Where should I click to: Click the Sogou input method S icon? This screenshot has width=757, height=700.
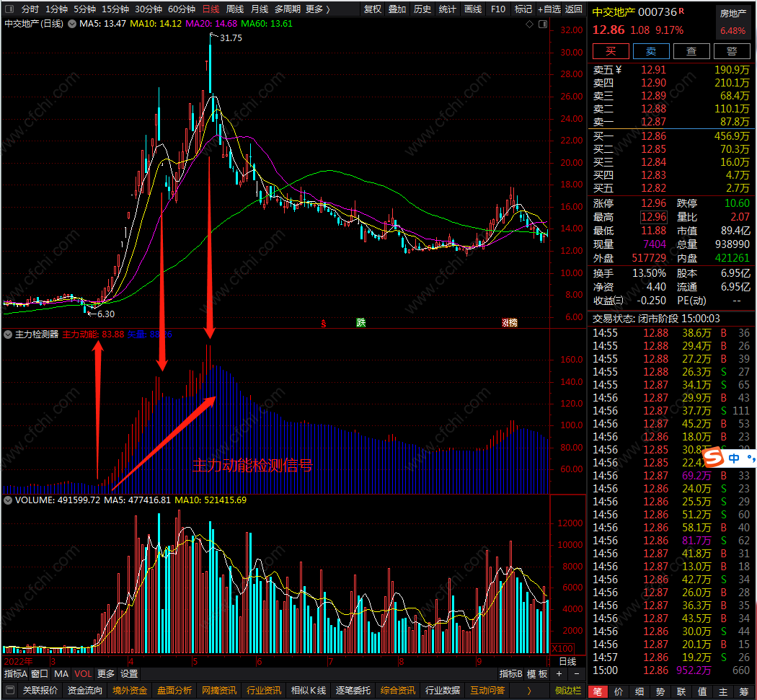click(714, 456)
